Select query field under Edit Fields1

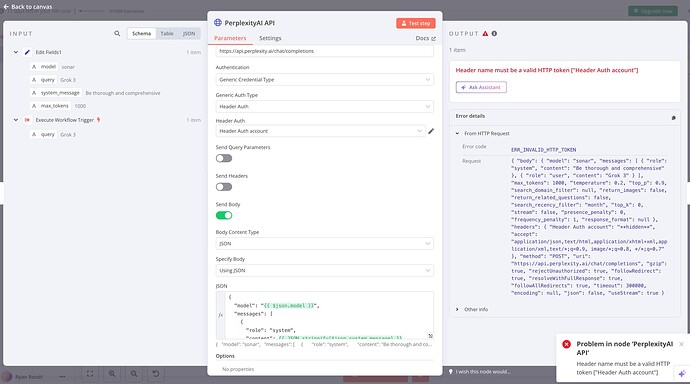[44, 80]
